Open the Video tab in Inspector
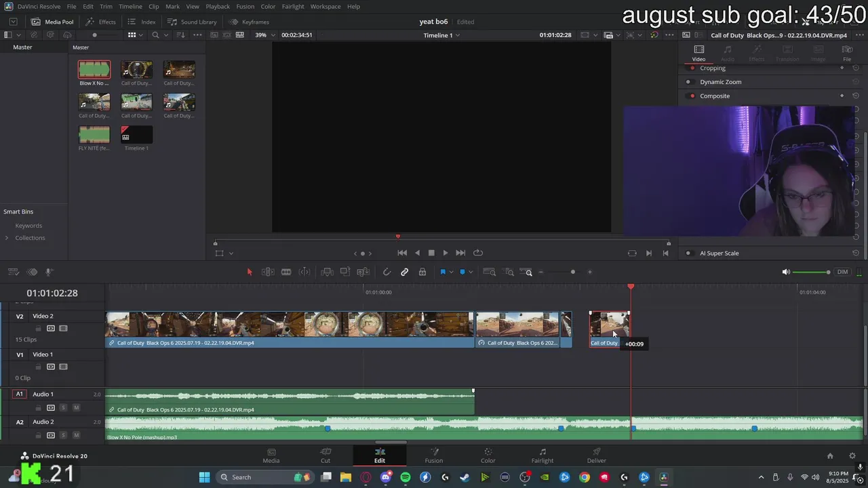This screenshot has height=488, width=868. [x=698, y=53]
